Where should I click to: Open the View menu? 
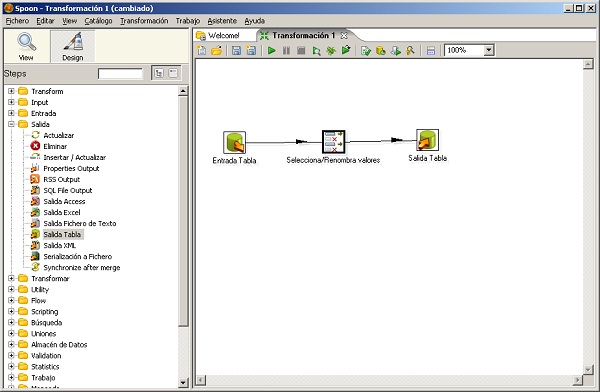pyautogui.click(x=70, y=21)
